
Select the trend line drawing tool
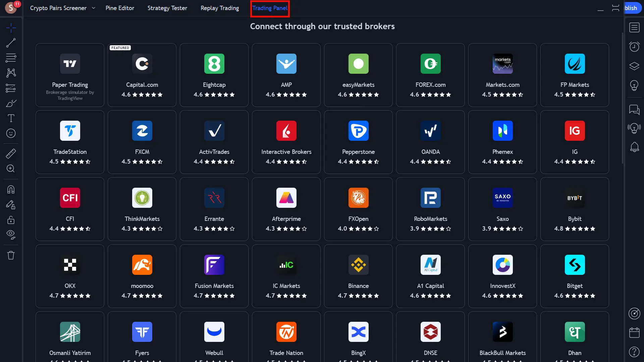[11, 43]
